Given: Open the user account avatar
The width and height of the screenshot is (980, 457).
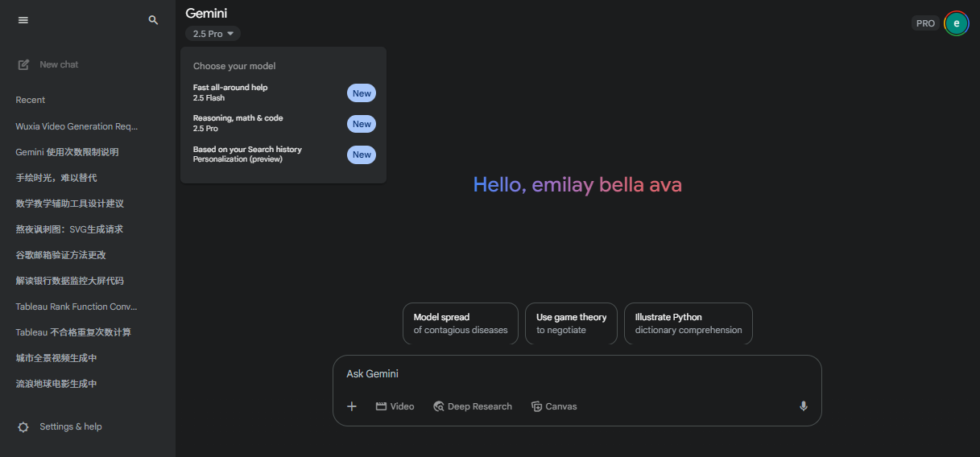Looking at the screenshot, I should 956,23.
